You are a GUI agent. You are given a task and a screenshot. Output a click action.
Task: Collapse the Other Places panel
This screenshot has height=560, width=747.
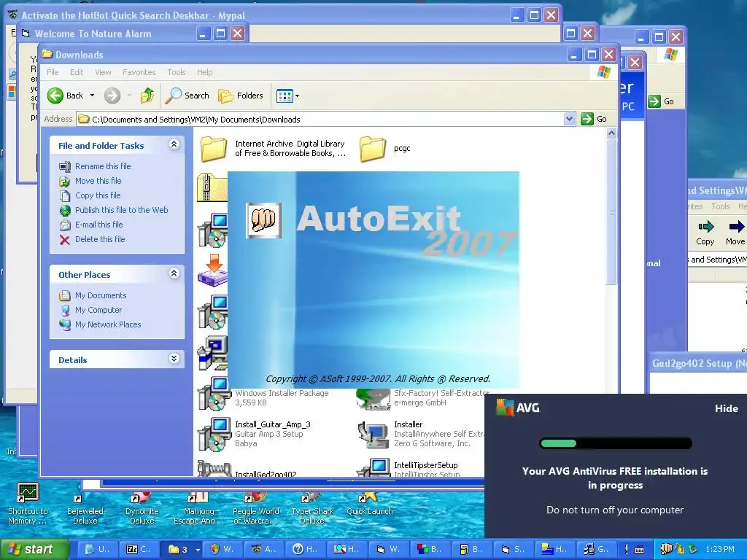(174, 273)
